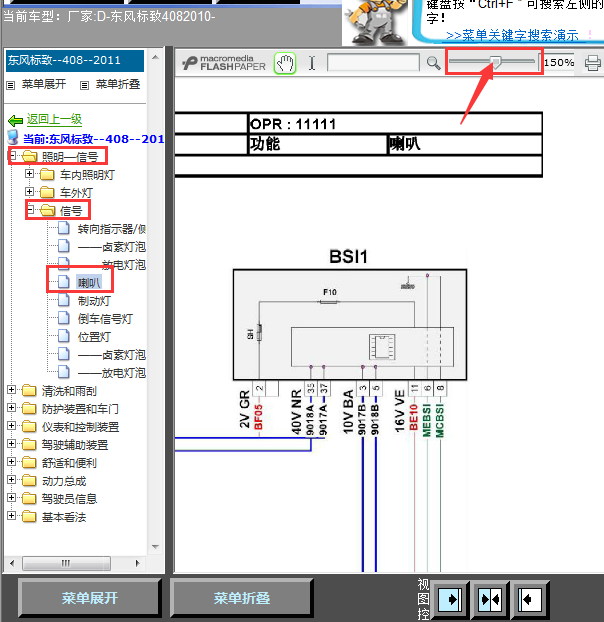Expand the 防护装置和车门 folder
The image size is (604, 622).
point(12,407)
